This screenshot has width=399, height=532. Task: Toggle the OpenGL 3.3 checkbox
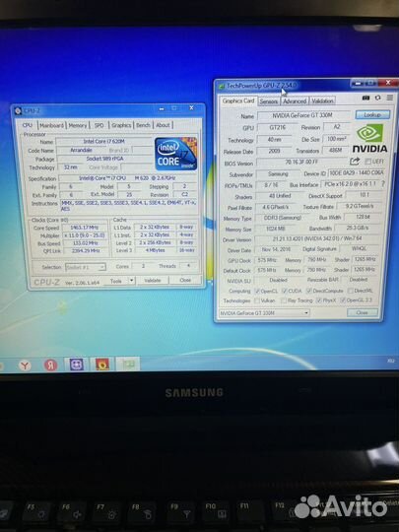343,300
